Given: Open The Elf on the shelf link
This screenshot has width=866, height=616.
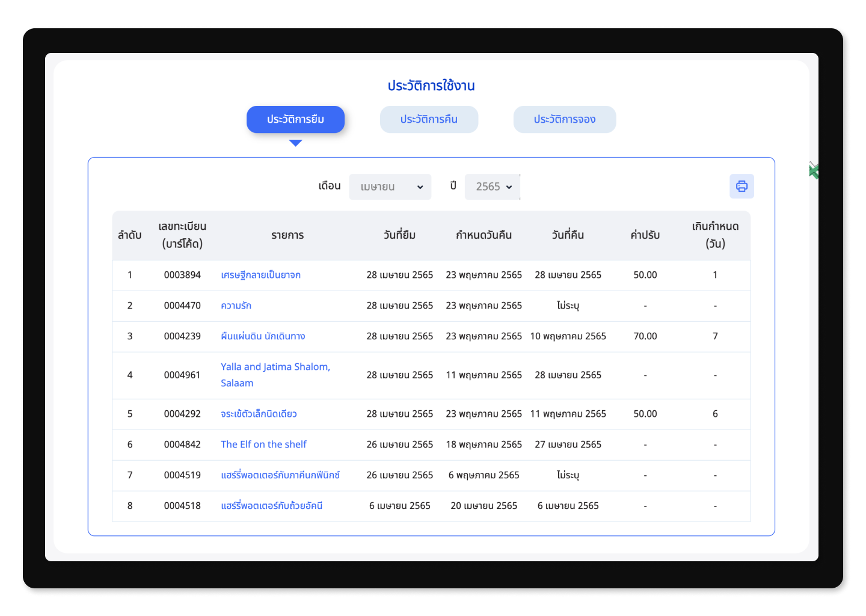Looking at the screenshot, I should click(263, 445).
